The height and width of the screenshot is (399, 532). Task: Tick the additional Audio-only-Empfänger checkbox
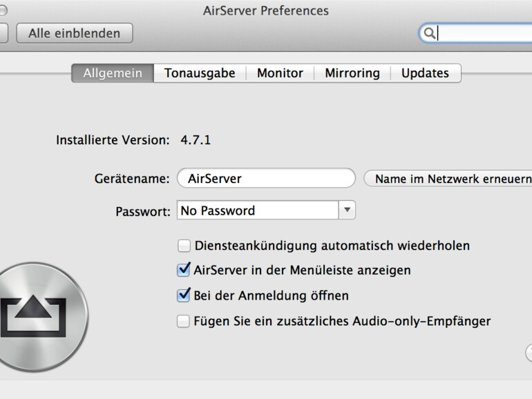184,321
